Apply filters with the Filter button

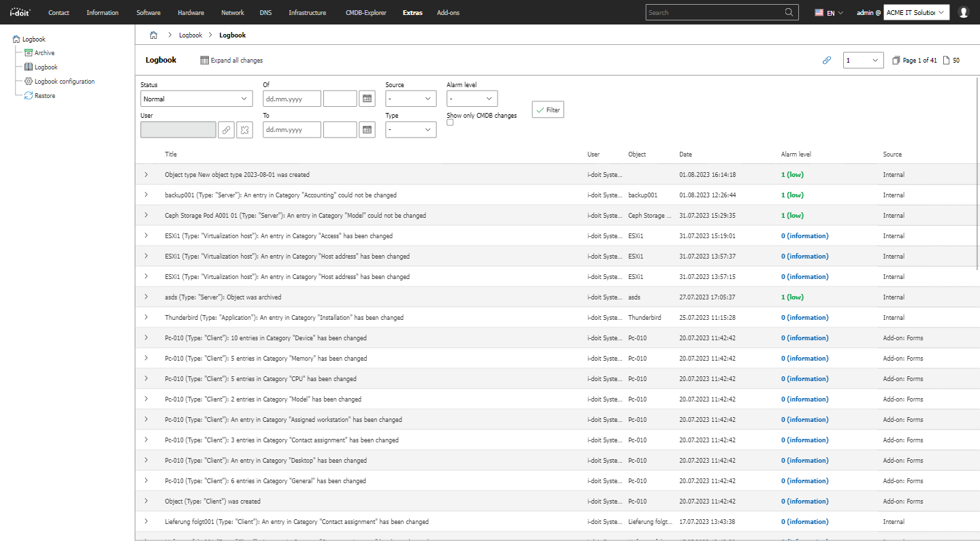point(548,110)
